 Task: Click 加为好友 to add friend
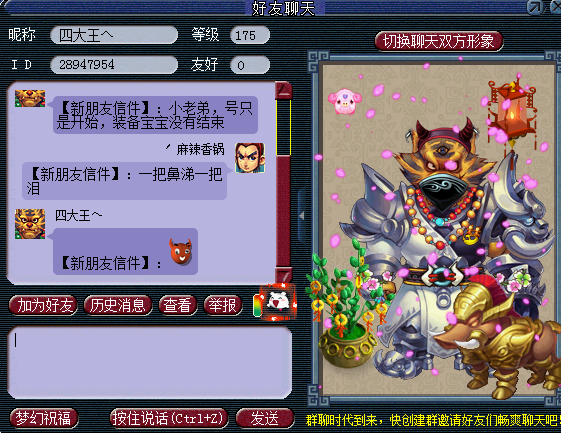44,305
